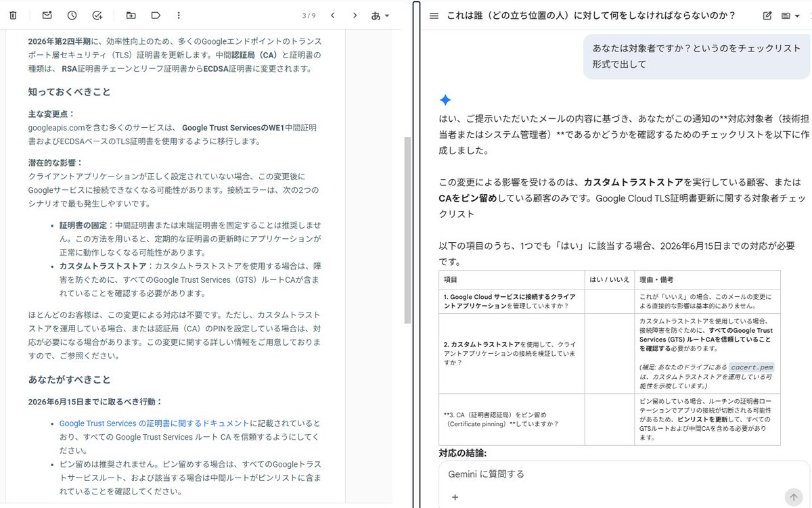Open the Gemini view mode dropdown
Image resolution: width=812 pixels, height=508 pixels.
tap(790, 16)
